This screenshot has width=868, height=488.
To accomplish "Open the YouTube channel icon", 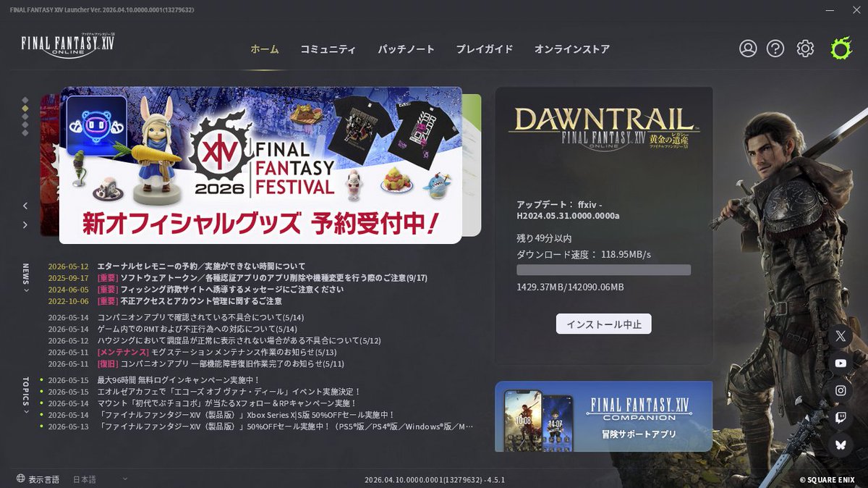I will (x=840, y=363).
